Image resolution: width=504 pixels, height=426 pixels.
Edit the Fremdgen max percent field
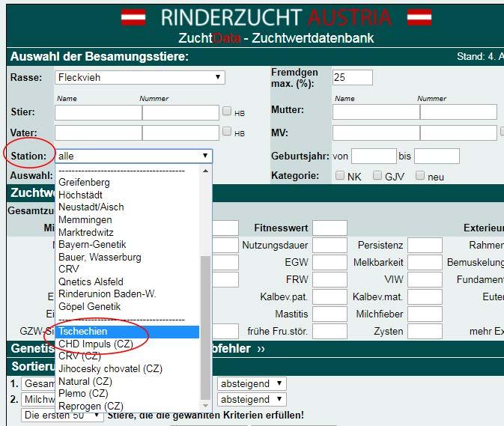tap(353, 77)
